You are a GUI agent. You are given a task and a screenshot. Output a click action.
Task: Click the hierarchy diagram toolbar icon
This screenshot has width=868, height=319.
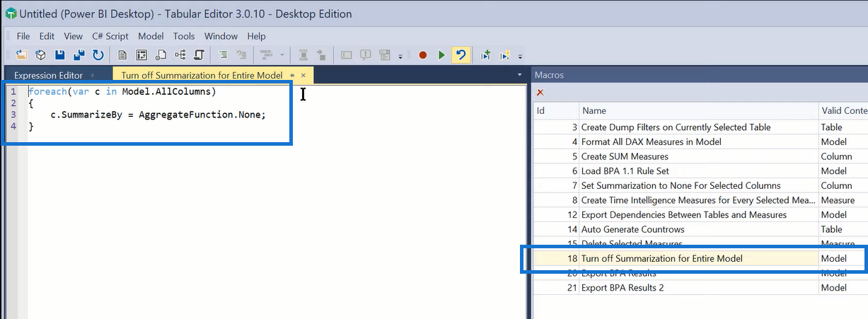(x=180, y=54)
